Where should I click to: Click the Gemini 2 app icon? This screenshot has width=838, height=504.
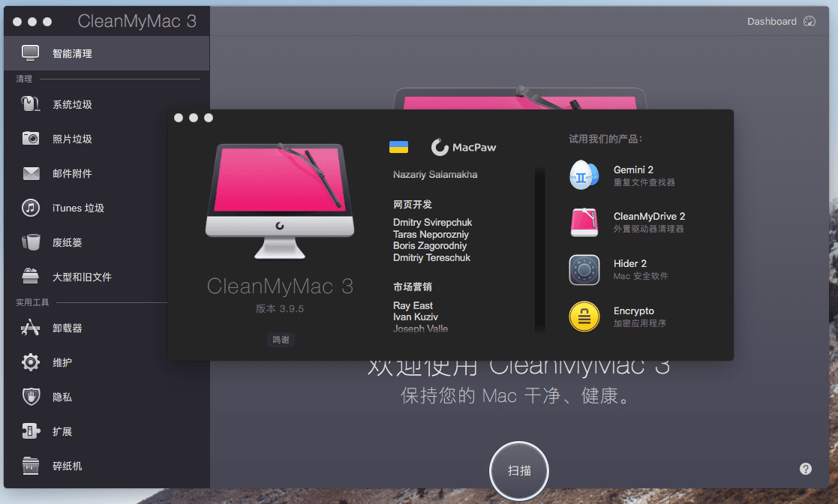(x=584, y=175)
